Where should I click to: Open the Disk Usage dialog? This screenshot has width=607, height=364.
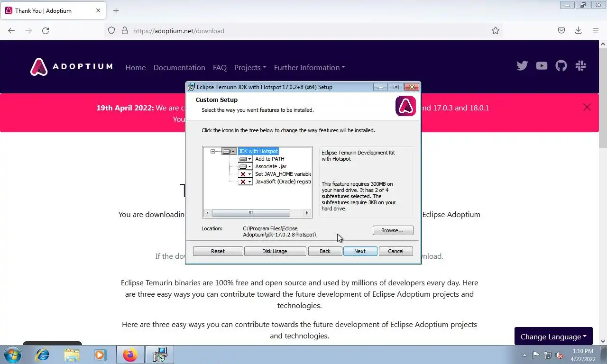(x=275, y=251)
